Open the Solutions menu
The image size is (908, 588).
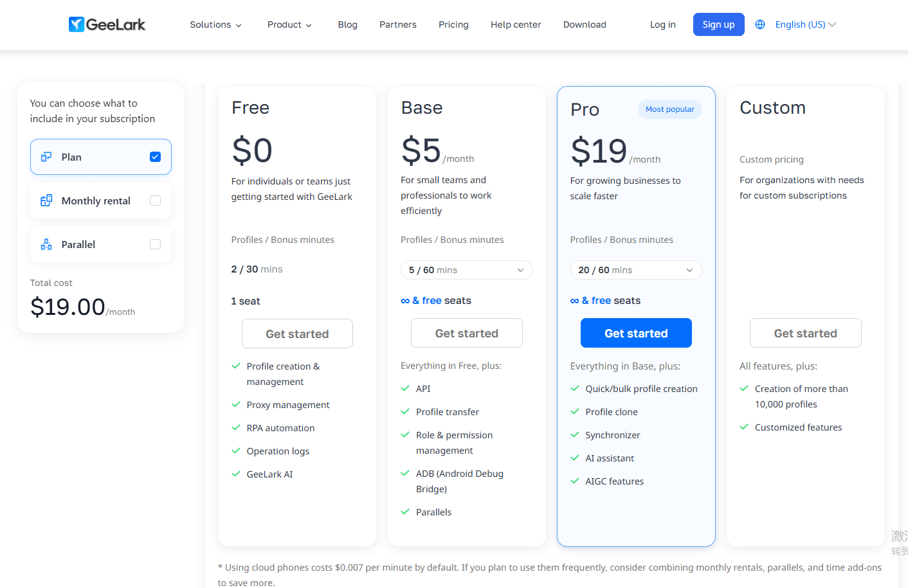point(215,24)
